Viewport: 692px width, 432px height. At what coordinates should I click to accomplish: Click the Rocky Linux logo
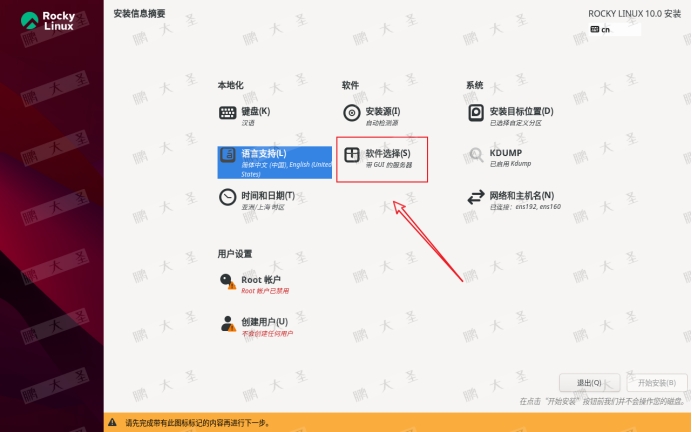coord(52,21)
